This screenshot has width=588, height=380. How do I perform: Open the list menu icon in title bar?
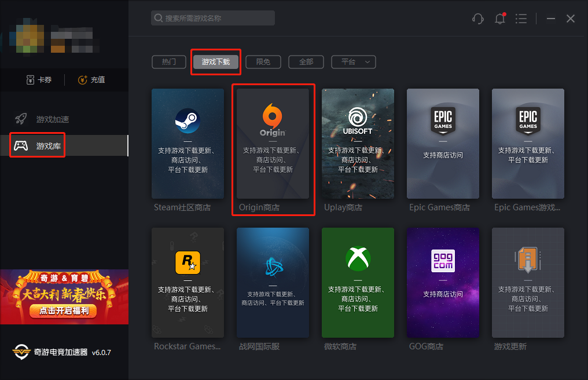coord(521,19)
